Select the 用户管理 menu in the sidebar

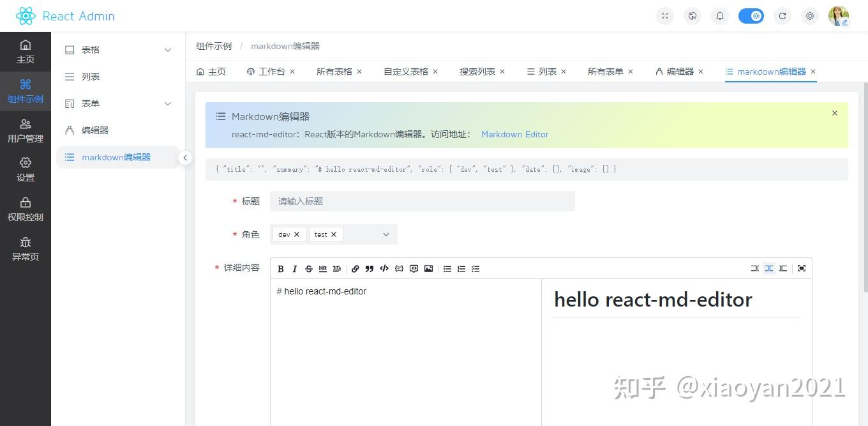pos(26,130)
